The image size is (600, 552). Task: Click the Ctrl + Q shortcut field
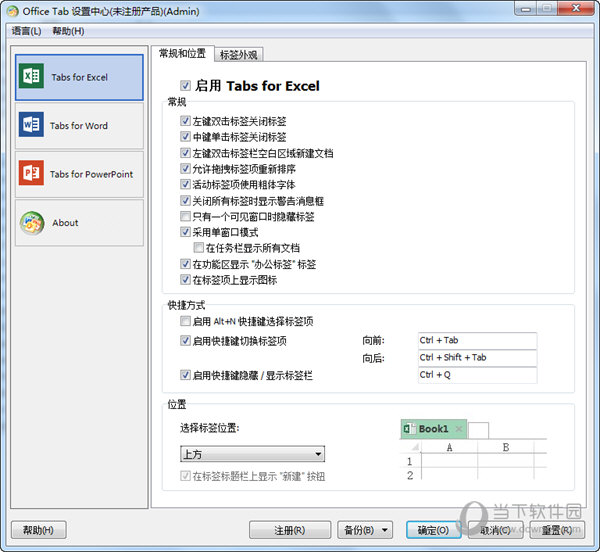pyautogui.click(x=478, y=375)
